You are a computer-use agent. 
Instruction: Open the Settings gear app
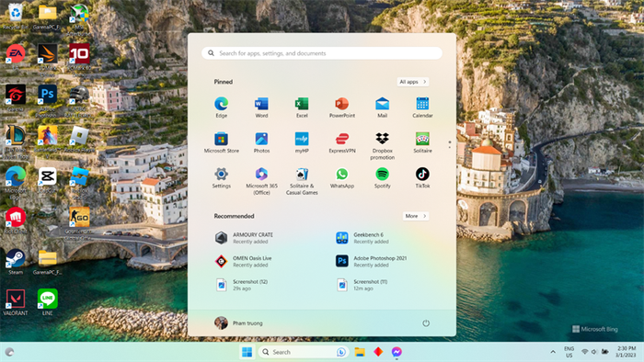pyautogui.click(x=221, y=177)
